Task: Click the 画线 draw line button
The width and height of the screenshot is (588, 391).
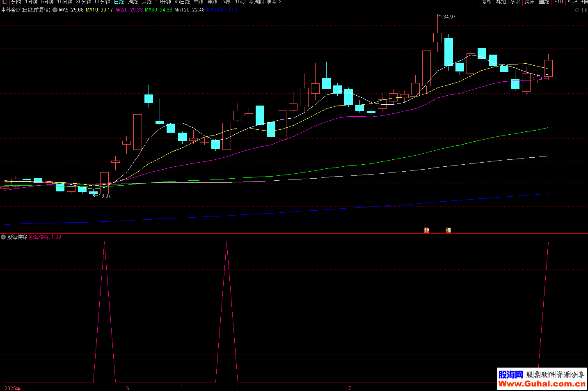Action: click(544, 2)
